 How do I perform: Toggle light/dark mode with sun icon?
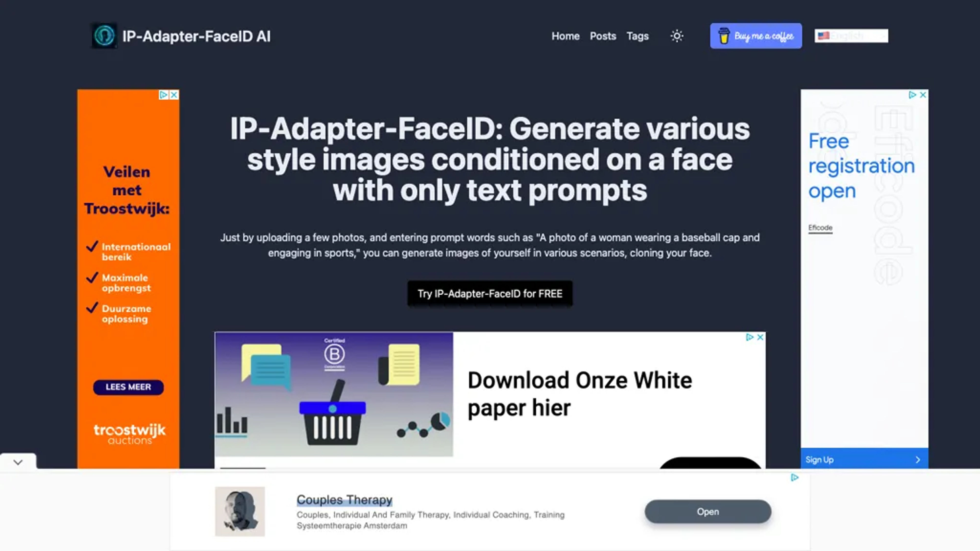[677, 36]
